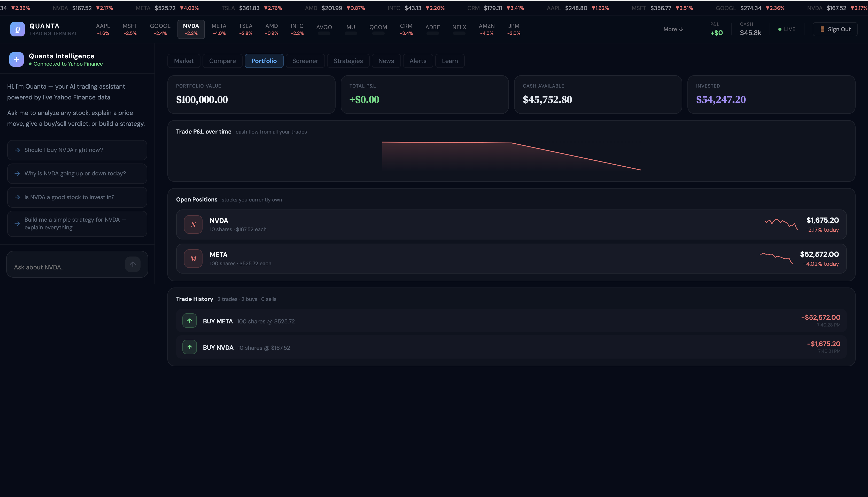Click the green arrow on BUY NVDA
Image resolution: width=868 pixels, height=497 pixels.
tap(189, 347)
